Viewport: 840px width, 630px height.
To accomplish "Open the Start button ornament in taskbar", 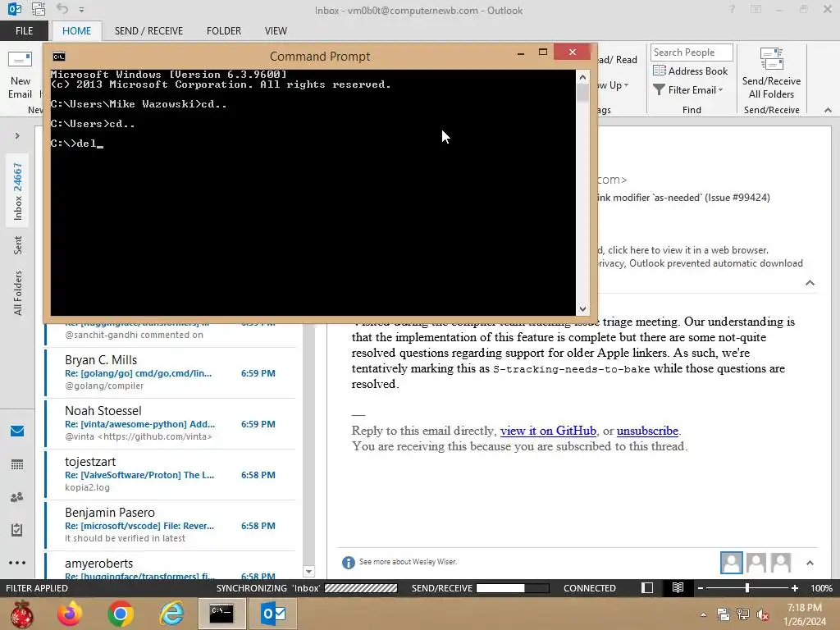I will point(21,614).
